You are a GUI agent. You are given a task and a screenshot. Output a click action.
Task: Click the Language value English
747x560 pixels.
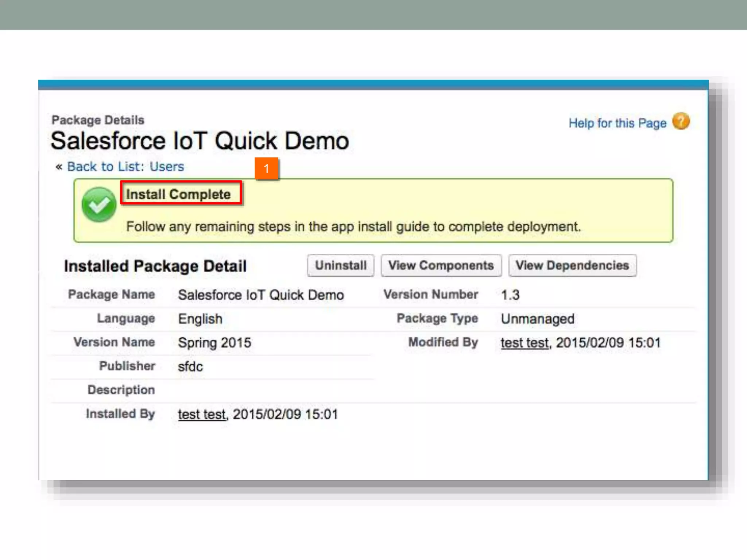200,319
